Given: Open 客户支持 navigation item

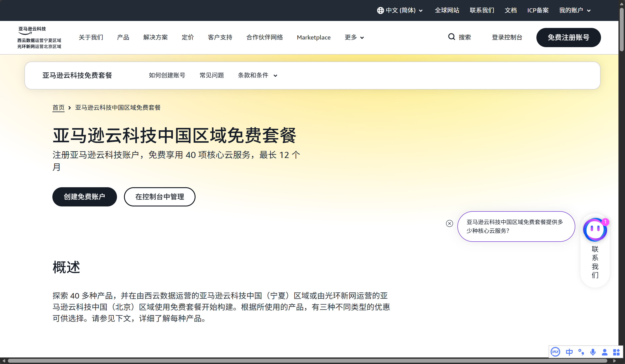Looking at the screenshot, I should 220,38.
